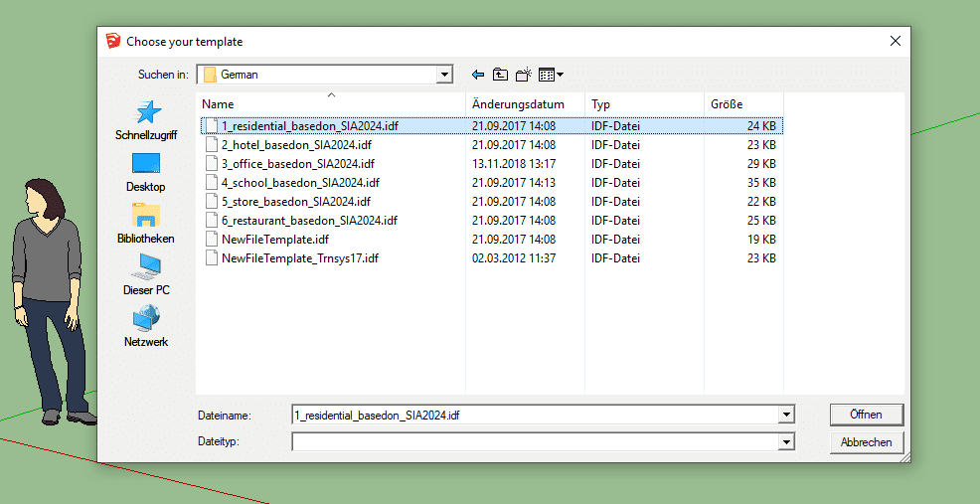This screenshot has height=504, width=980.
Task: Click the Öffnen button
Action: point(866,415)
